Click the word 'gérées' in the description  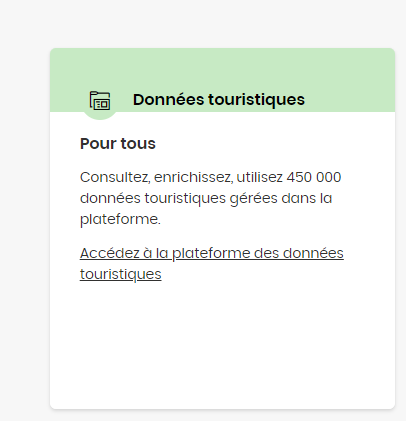pos(254,199)
